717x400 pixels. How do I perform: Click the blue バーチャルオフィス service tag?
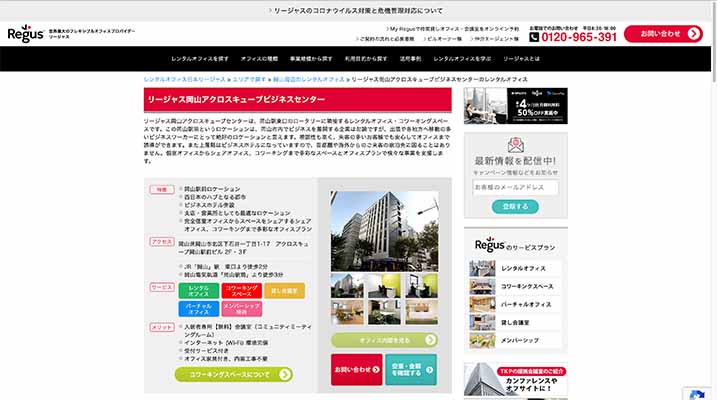(198, 309)
